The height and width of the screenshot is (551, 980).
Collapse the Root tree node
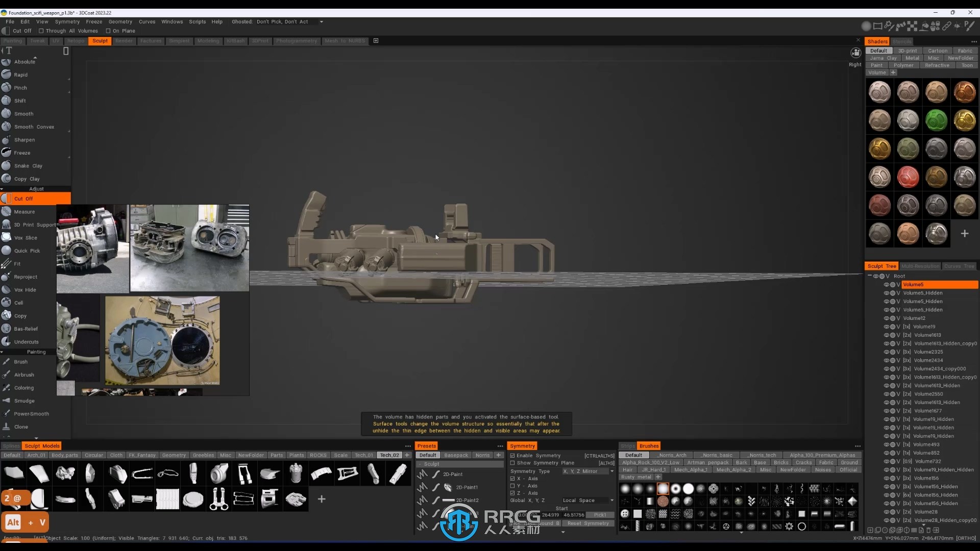pos(870,276)
